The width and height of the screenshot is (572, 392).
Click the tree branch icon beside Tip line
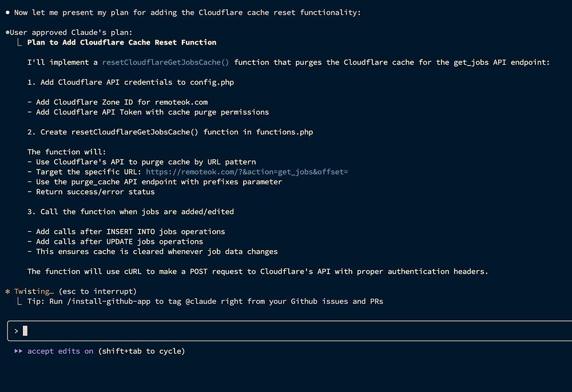[x=19, y=301]
